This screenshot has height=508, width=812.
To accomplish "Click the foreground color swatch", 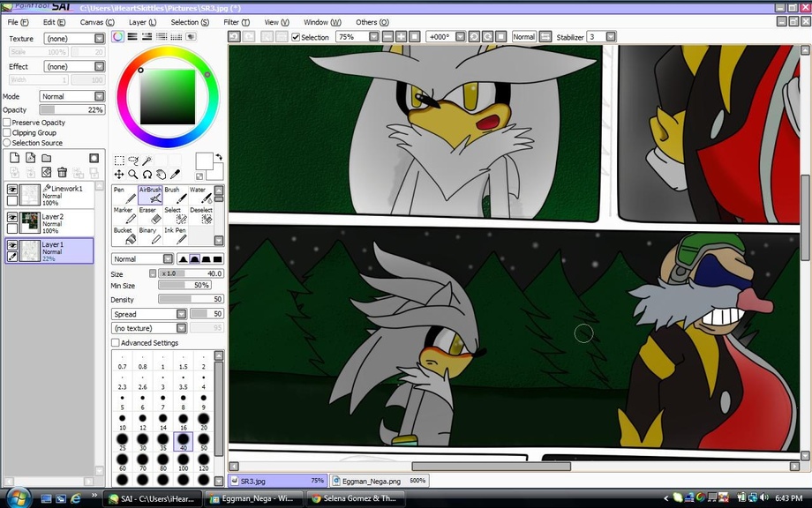I will click(204, 161).
